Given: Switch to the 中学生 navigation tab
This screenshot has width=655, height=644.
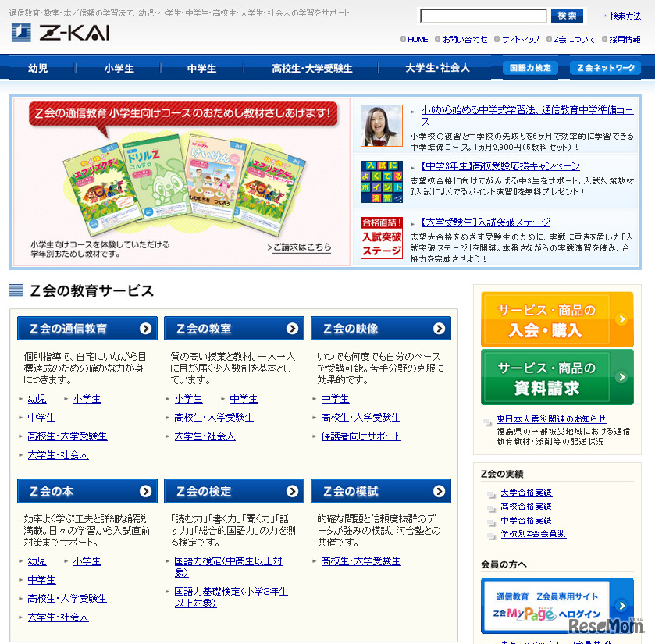Looking at the screenshot, I should point(201,69).
